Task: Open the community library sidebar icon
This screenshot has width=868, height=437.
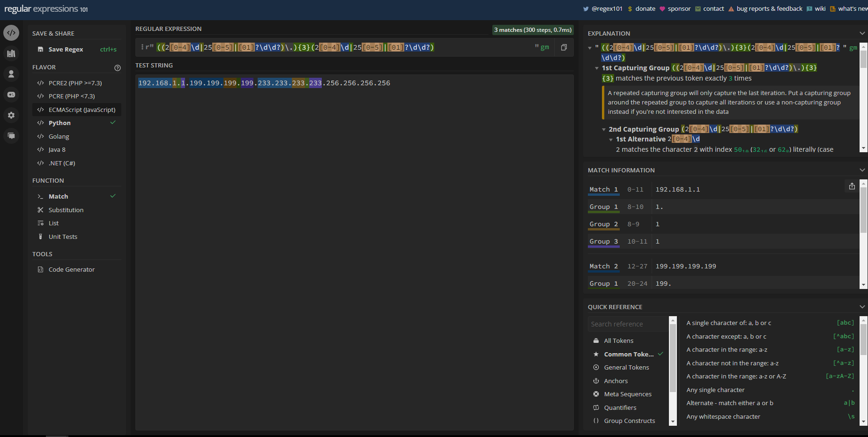Action: (x=11, y=53)
